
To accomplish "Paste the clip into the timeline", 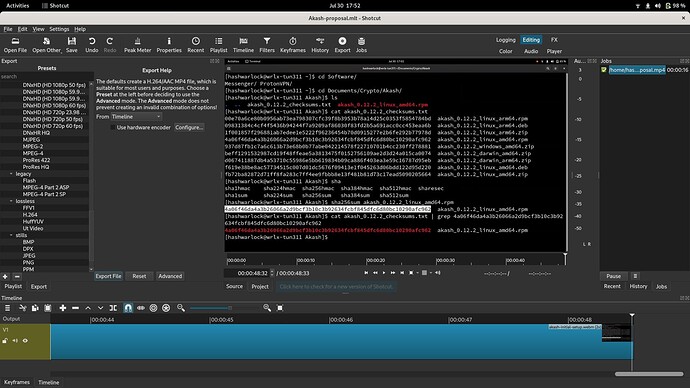I will click(x=48, y=308).
